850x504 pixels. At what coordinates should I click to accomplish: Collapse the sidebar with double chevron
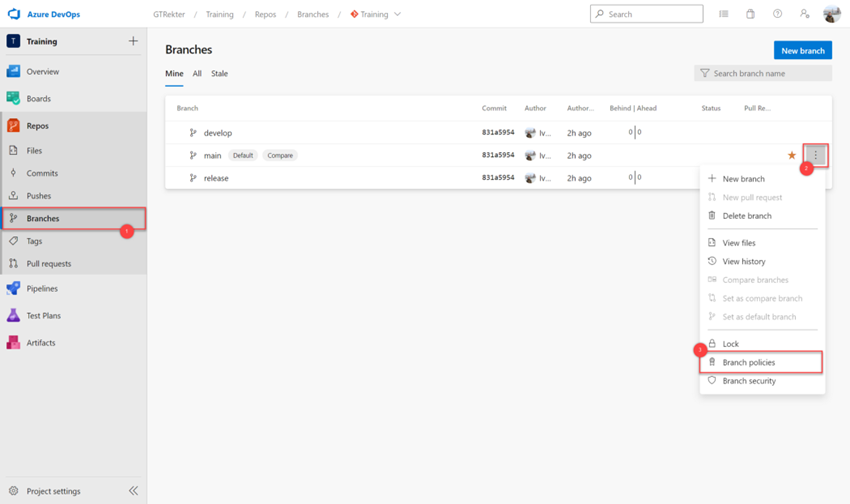[133, 491]
